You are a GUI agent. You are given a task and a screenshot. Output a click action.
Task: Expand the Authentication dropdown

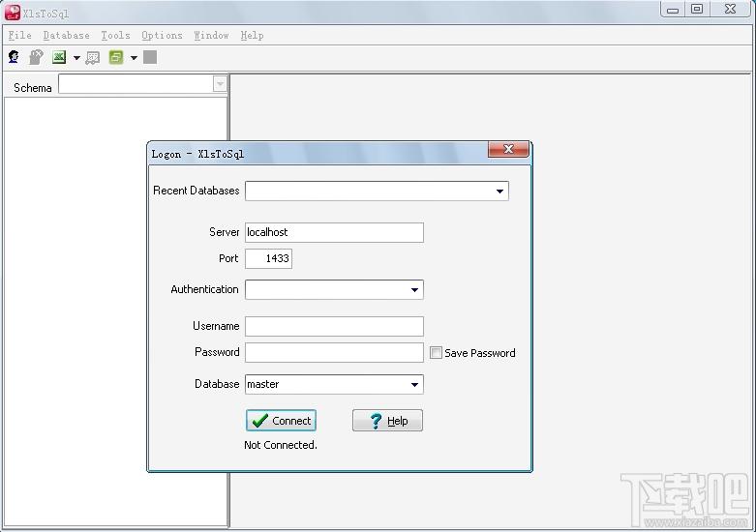click(x=414, y=290)
